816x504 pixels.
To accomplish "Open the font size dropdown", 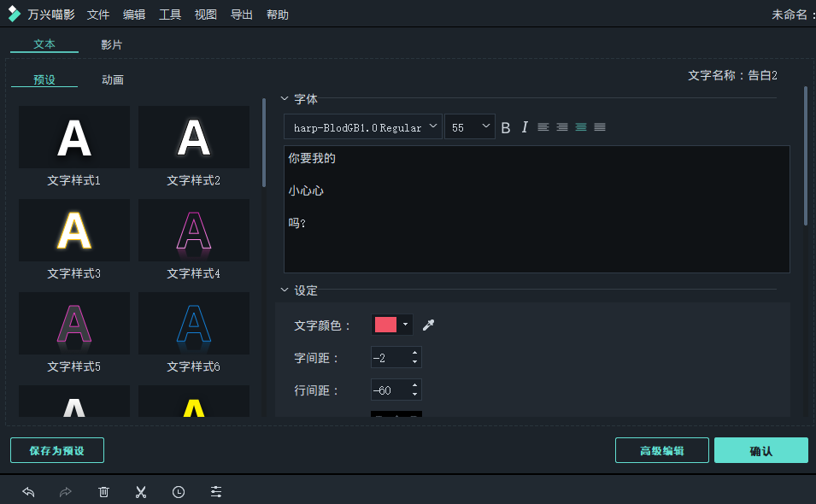I will [x=470, y=126].
